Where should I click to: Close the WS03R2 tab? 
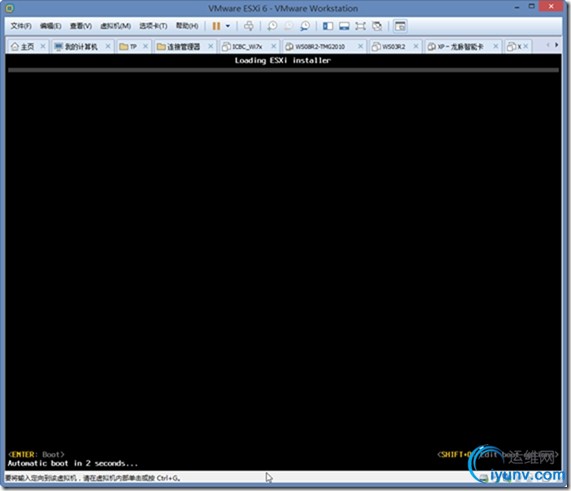416,46
